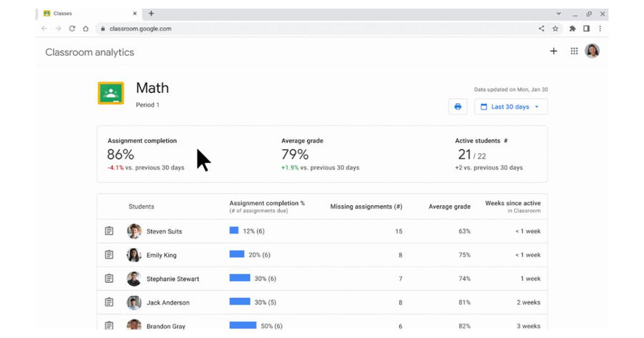
Task: Open Steven Suits' assignment clipboard icon
Action: tap(109, 231)
